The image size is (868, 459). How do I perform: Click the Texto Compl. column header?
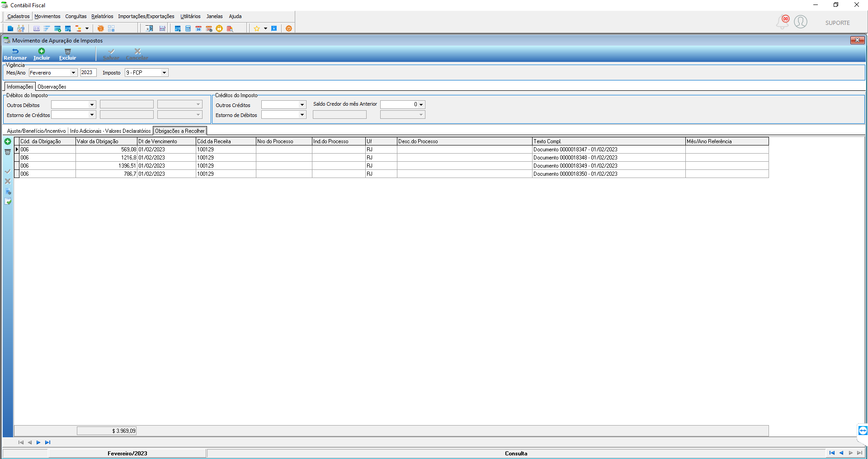(x=609, y=141)
